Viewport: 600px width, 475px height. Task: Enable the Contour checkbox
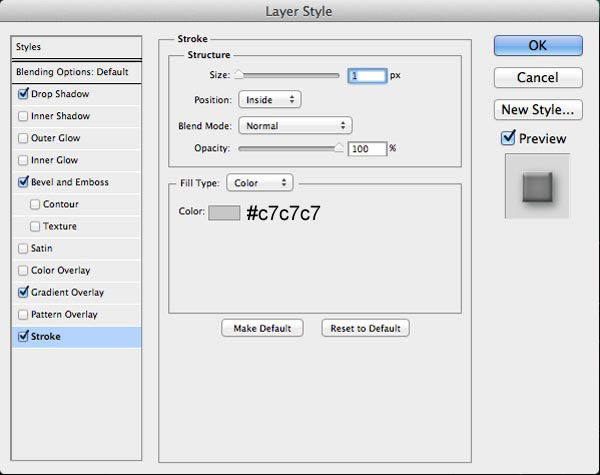[35, 204]
